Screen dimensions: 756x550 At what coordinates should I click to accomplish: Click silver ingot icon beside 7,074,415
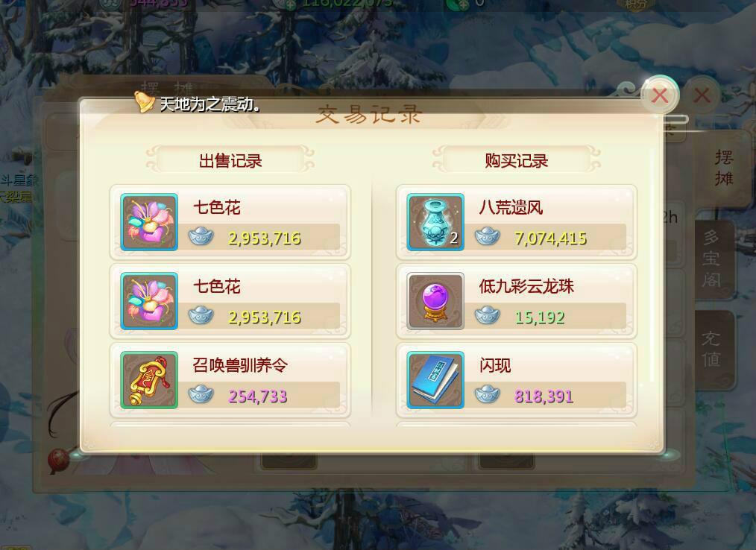[488, 237]
